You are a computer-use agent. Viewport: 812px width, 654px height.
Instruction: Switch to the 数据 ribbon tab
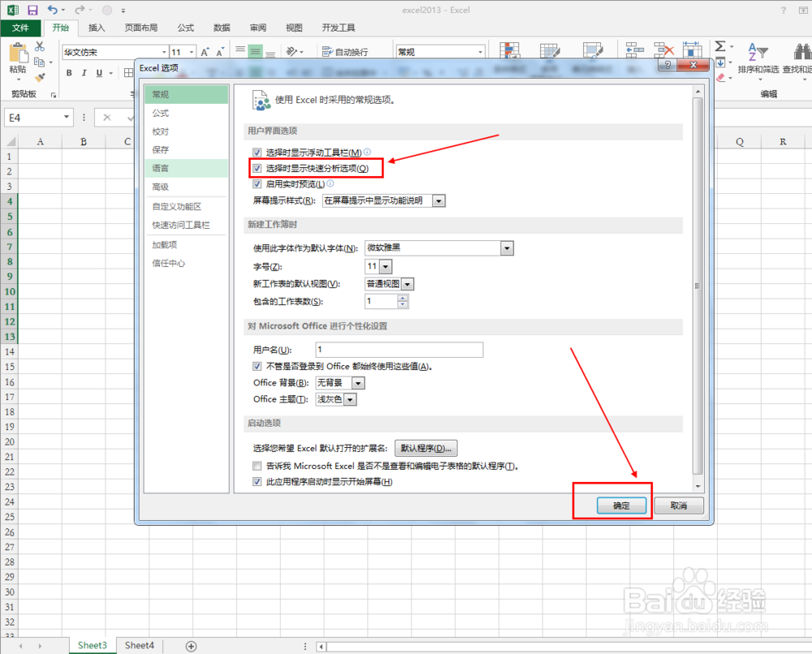[222, 28]
